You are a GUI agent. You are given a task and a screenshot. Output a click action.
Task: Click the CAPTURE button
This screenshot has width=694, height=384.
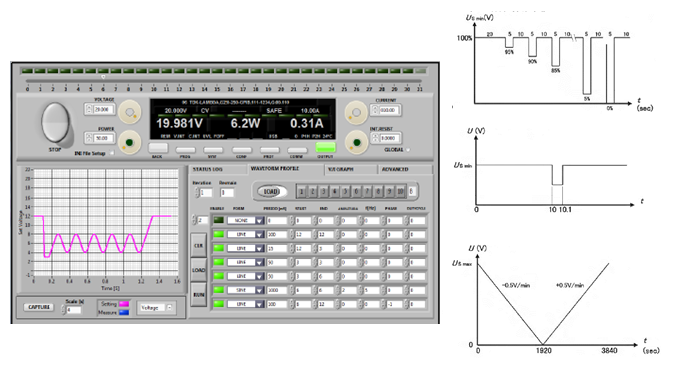tap(39, 307)
